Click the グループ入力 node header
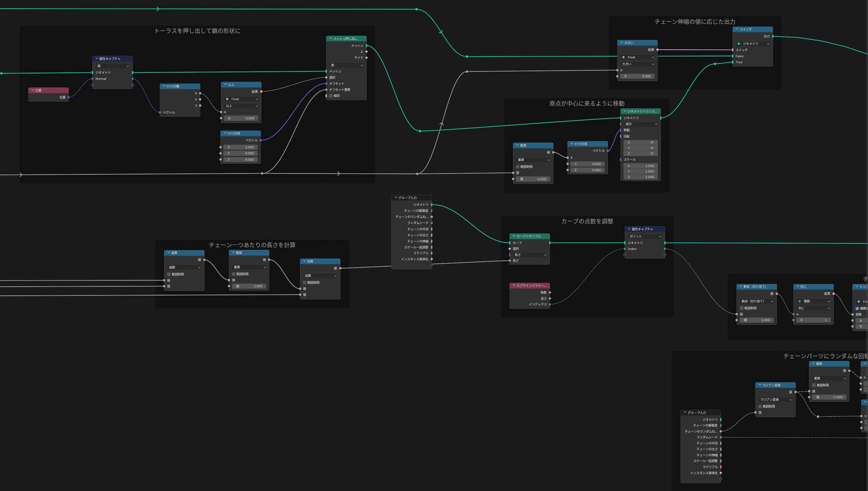Image resolution: width=868 pixels, height=491 pixels. click(411, 198)
